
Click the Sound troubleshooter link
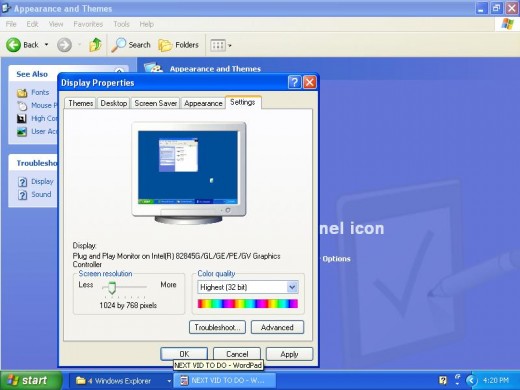(x=41, y=194)
